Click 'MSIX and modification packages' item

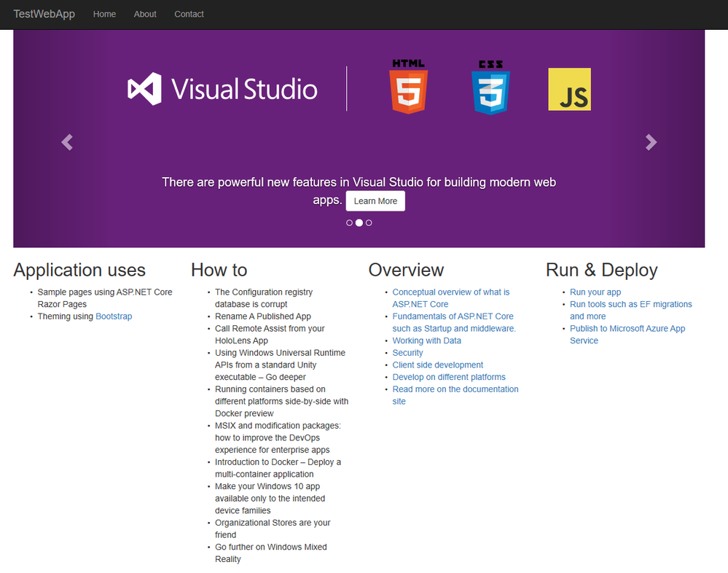[x=278, y=437]
